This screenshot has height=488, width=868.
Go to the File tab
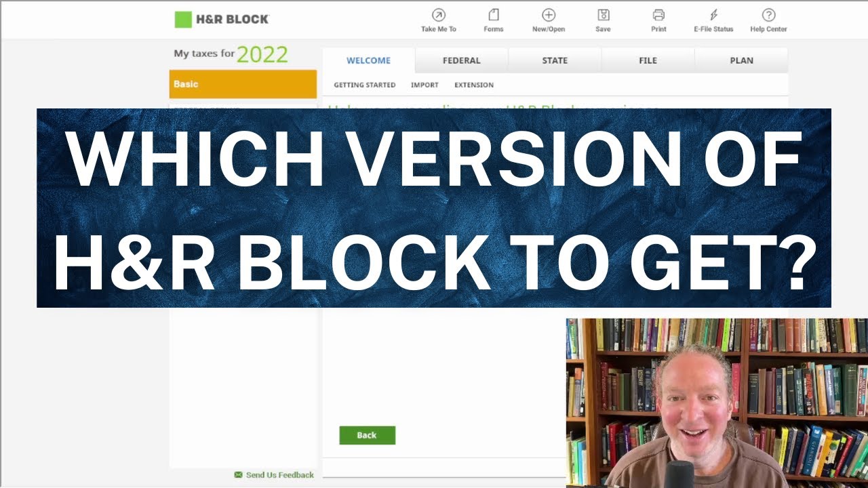click(648, 60)
